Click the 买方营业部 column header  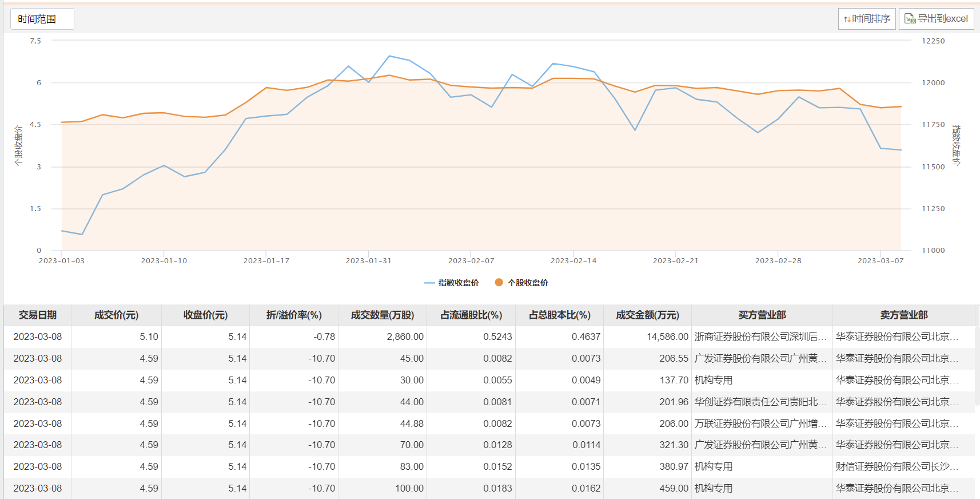click(x=762, y=315)
